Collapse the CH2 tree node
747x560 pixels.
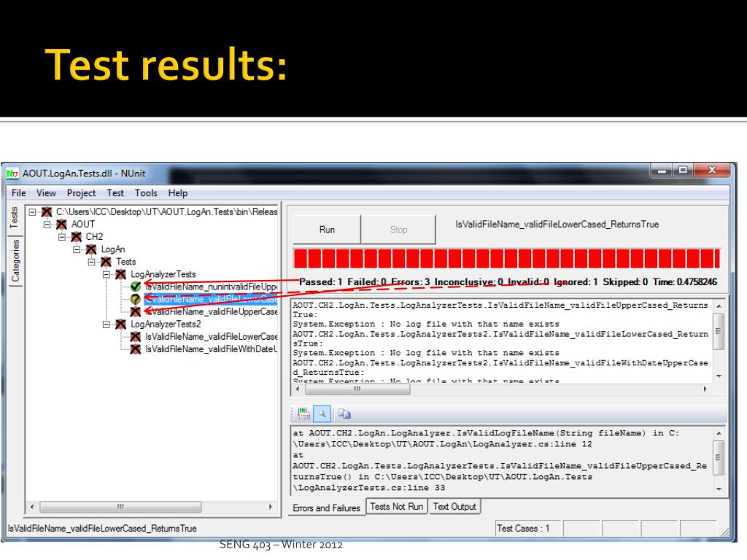click(x=61, y=237)
